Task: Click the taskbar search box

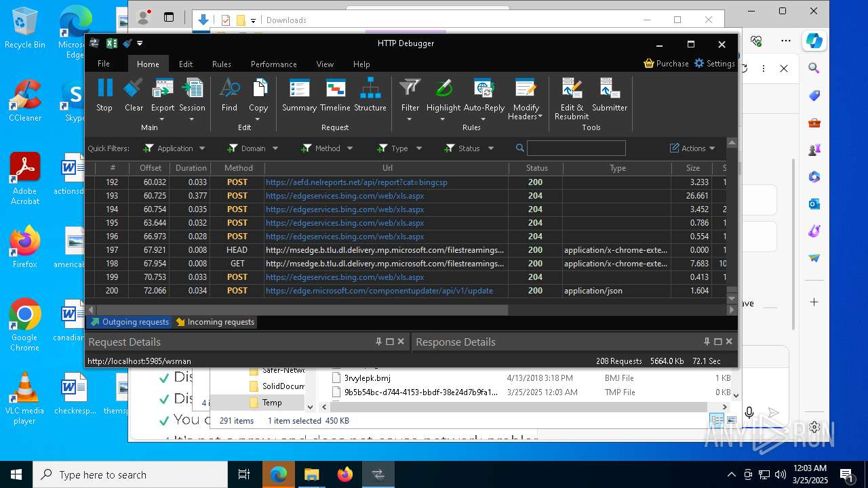Action: click(x=130, y=474)
